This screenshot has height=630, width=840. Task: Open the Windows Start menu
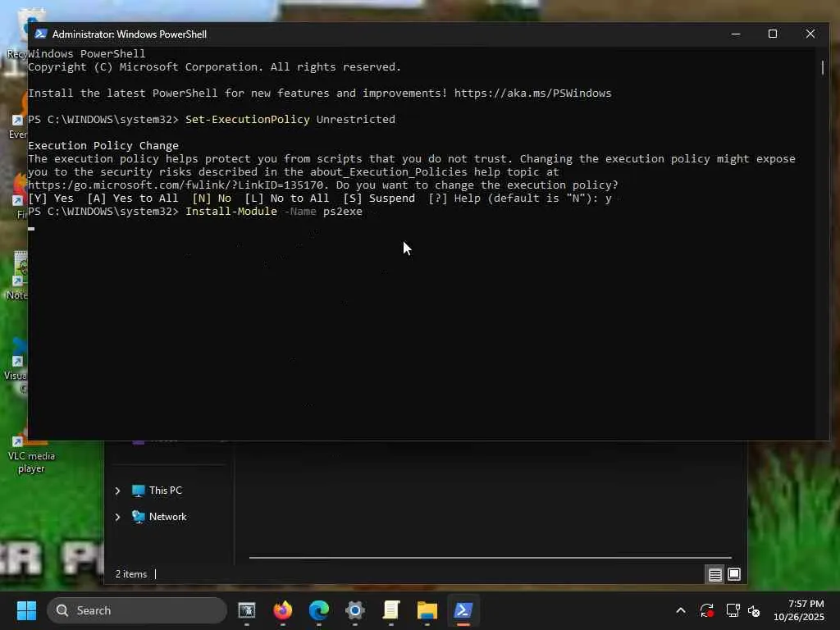tap(26, 610)
